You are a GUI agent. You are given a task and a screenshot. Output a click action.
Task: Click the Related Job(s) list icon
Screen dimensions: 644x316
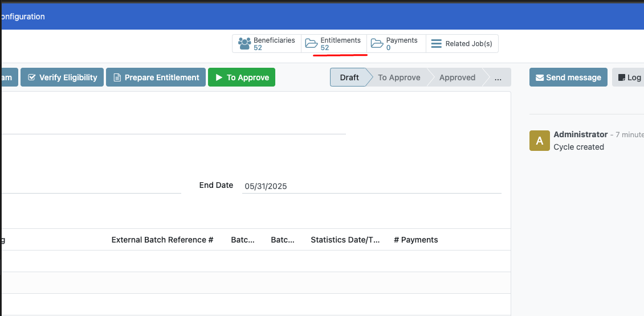click(437, 44)
